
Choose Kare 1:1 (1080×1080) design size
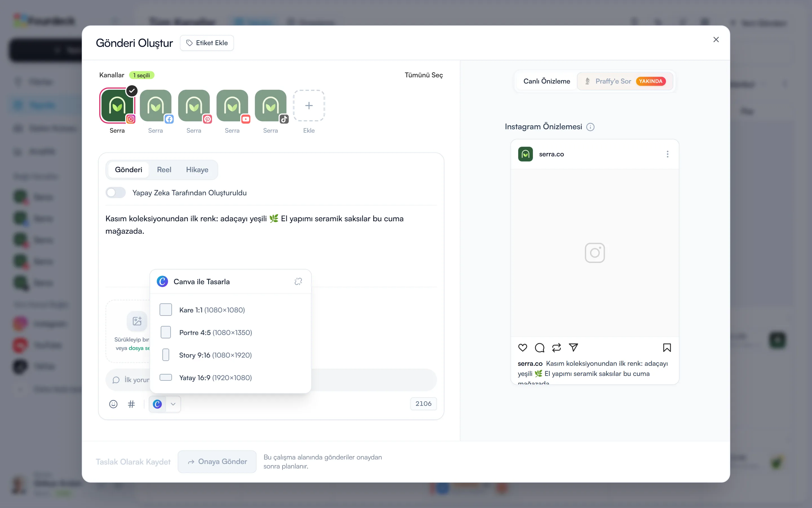(231, 310)
